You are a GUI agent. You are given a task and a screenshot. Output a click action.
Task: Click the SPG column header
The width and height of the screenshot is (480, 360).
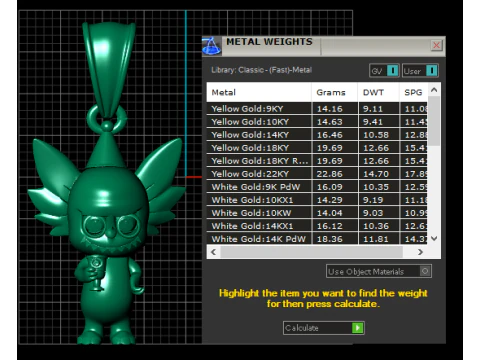413,92
